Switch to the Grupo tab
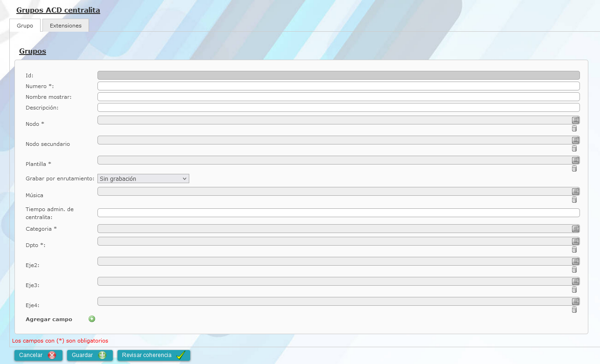This screenshot has height=364, width=600. [25, 26]
